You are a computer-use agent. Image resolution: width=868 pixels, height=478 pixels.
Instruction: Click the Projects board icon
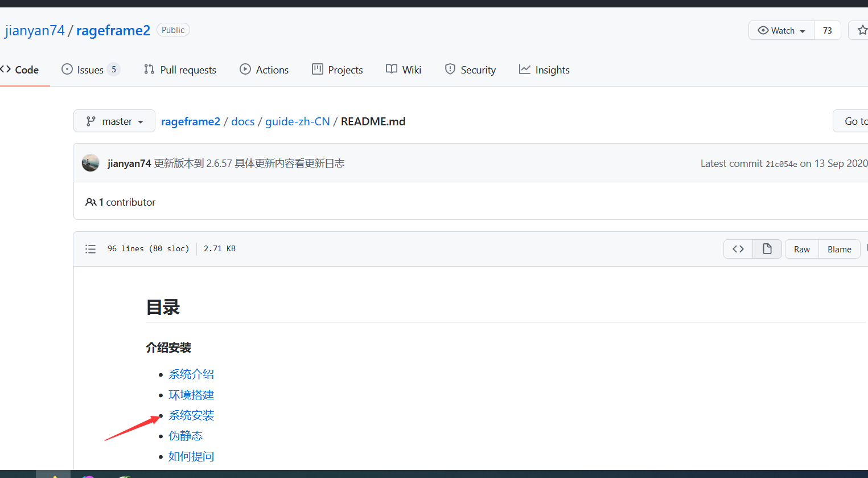coord(318,69)
